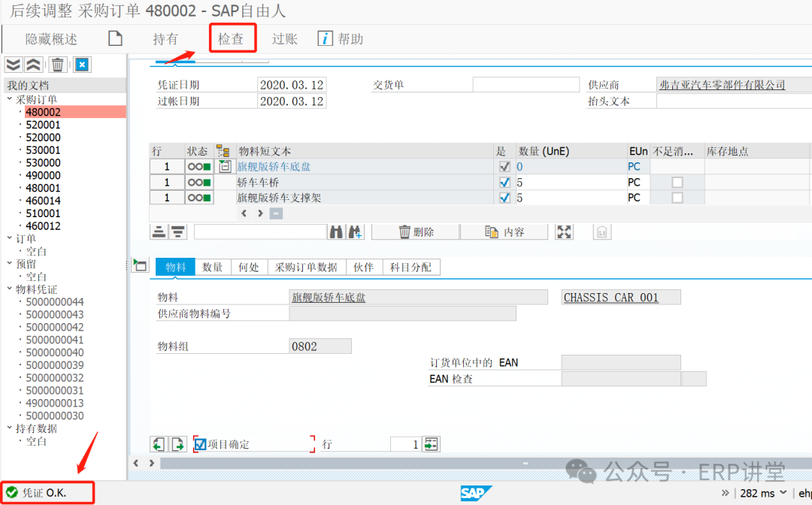The height and width of the screenshot is (505, 812).
Task: Click the 内容 contents button
Action: point(504,231)
